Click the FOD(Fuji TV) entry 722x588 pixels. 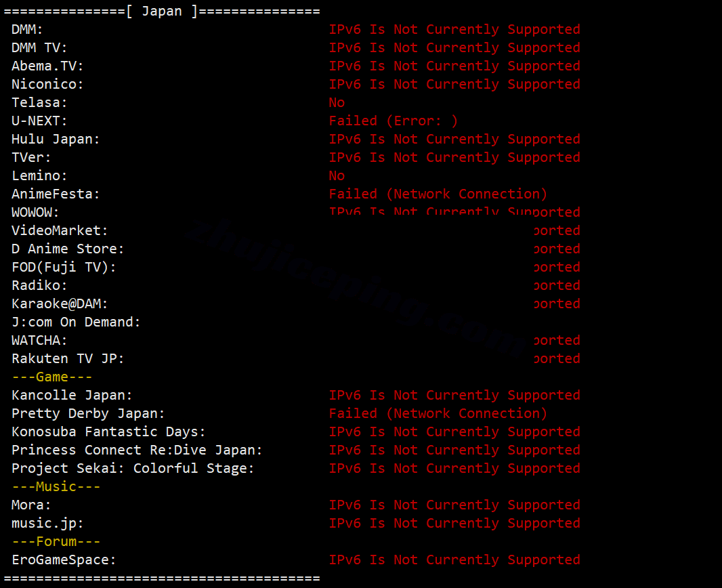click(x=64, y=267)
